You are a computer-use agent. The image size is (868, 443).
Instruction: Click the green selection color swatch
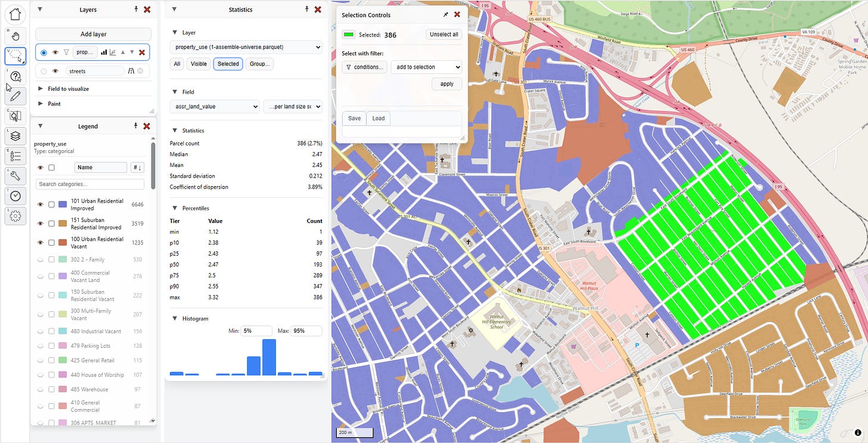pyautogui.click(x=349, y=35)
